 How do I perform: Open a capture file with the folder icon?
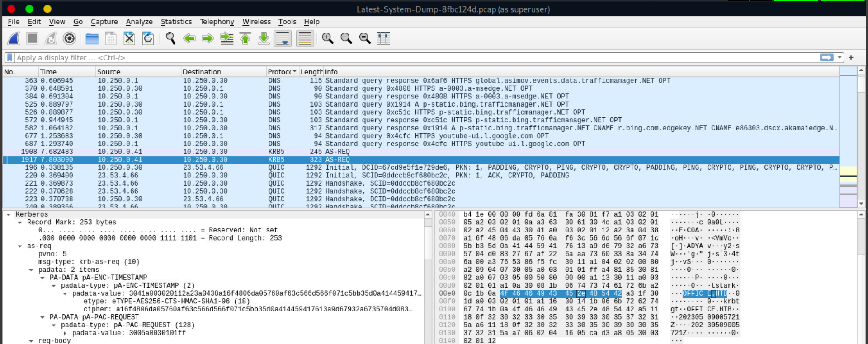(92, 38)
